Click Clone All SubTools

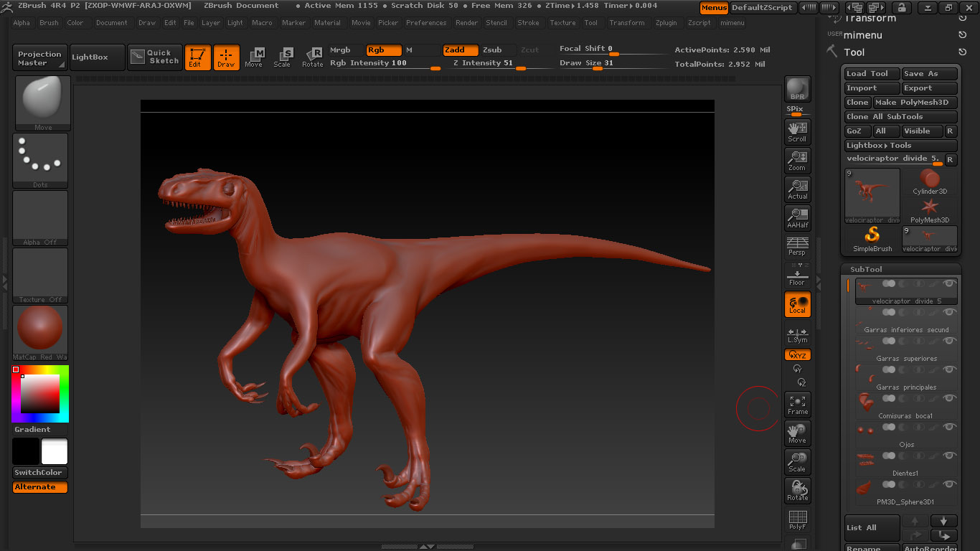901,117
